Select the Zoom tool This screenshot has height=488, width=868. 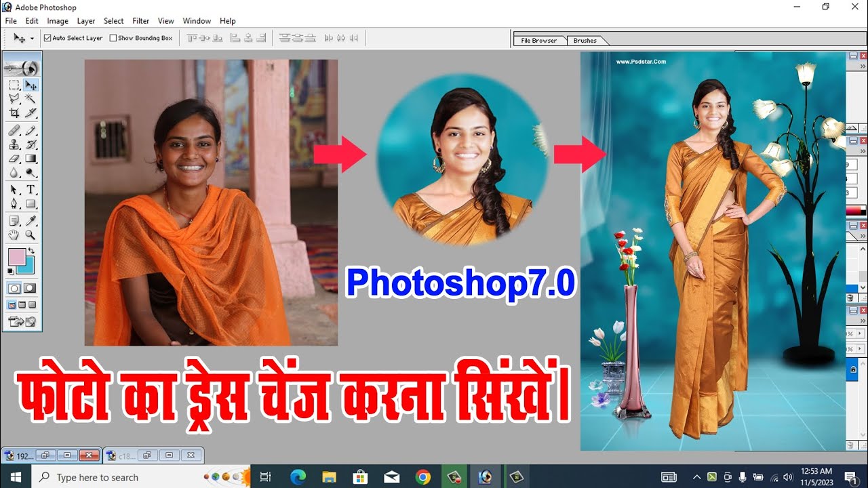coord(31,235)
